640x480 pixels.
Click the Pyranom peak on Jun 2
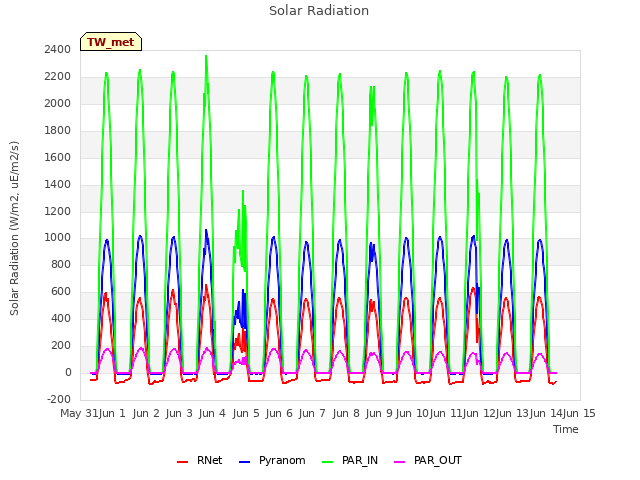click(140, 236)
